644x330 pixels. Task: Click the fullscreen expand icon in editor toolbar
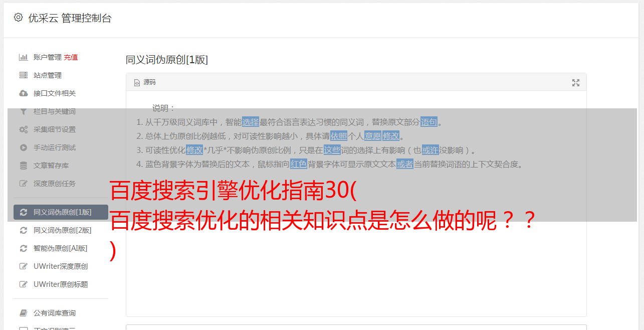(x=576, y=83)
